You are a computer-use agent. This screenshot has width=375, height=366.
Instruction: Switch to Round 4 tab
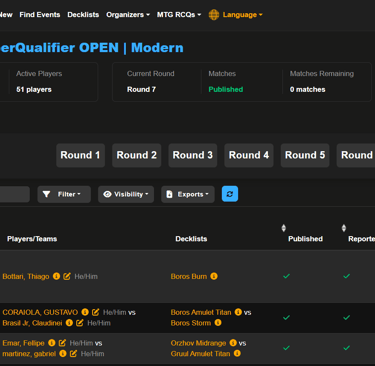(249, 155)
